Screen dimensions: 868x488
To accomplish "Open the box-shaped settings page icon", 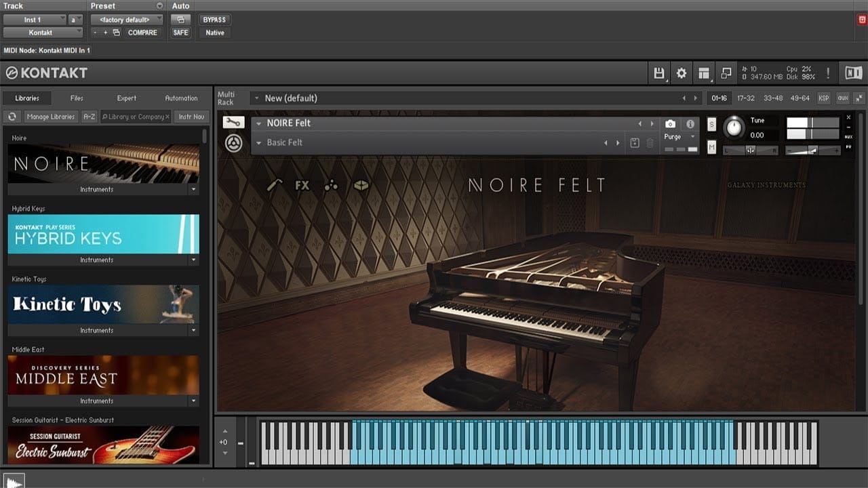I will pos(361,184).
